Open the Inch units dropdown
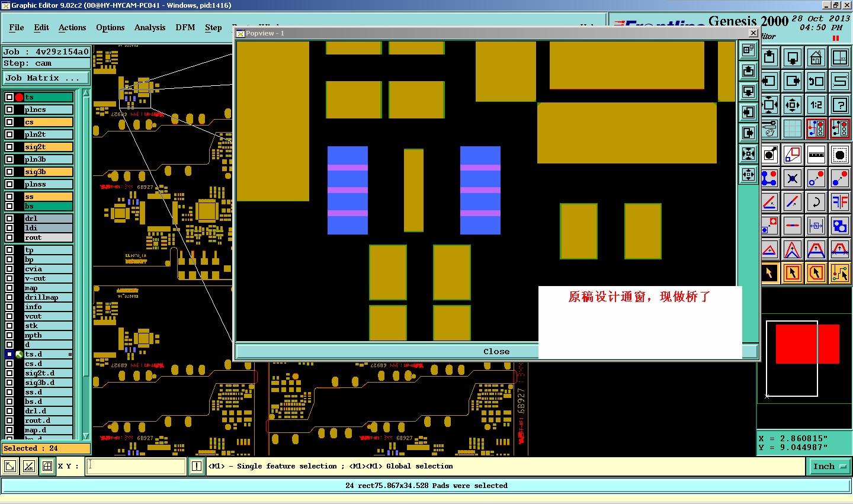The width and height of the screenshot is (853, 504). click(x=829, y=467)
